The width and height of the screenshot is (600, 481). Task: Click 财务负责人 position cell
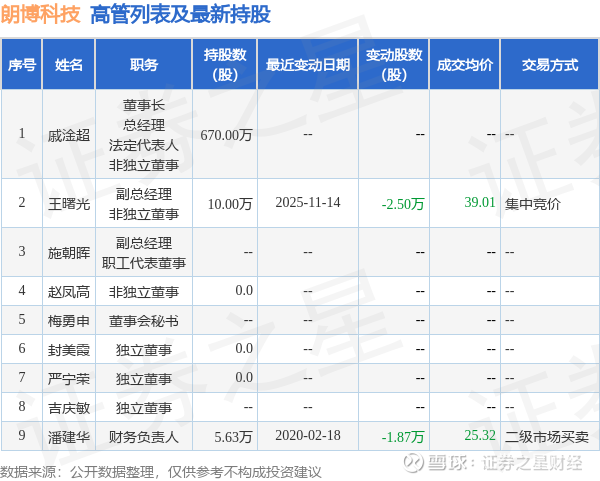click(143, 437)
